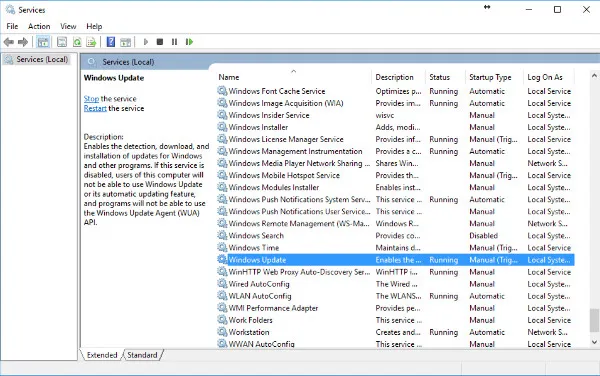The height and width of the screenshot is (376, 600).
Task: Click the Services app icon in title bar
Action: [10, 10]
